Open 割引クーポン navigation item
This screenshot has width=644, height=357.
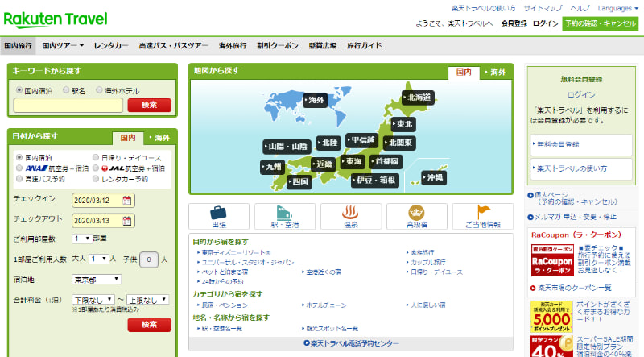(x=278, y=46)
